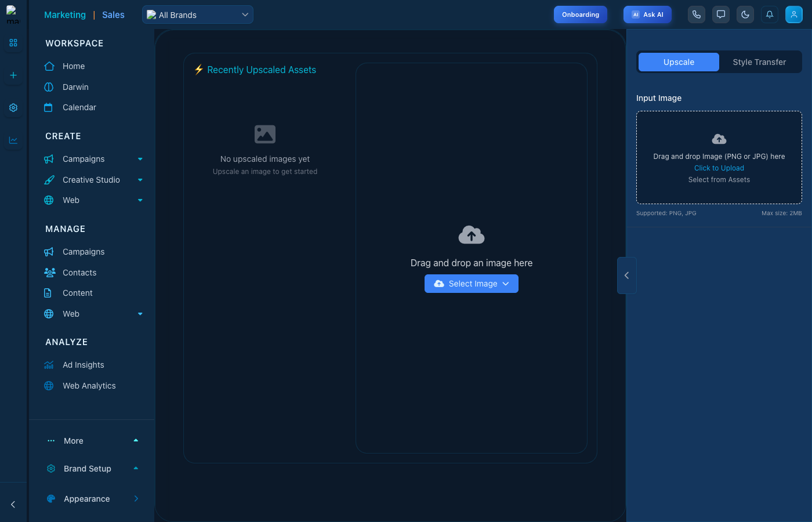Click the cloud upload icon in center dropzone
Screen dimensions: 812x522
472,235
